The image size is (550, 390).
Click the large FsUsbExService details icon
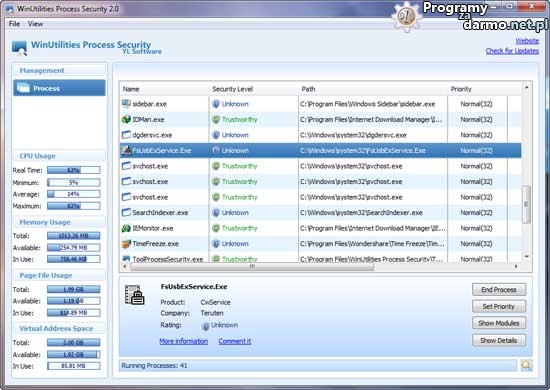135,295
